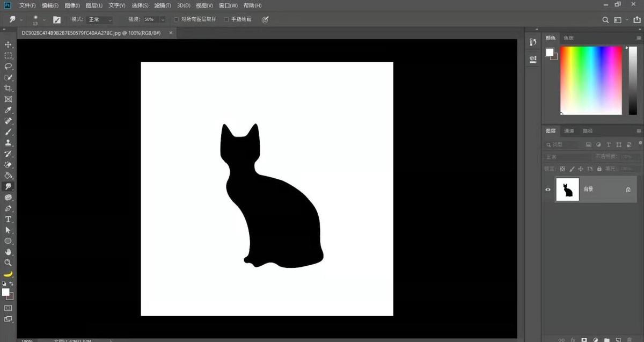Image resolution: width=644 pixels, height=342 pixels.
Task: Open the 滤镜(T) menu
Action: point(162,5)
